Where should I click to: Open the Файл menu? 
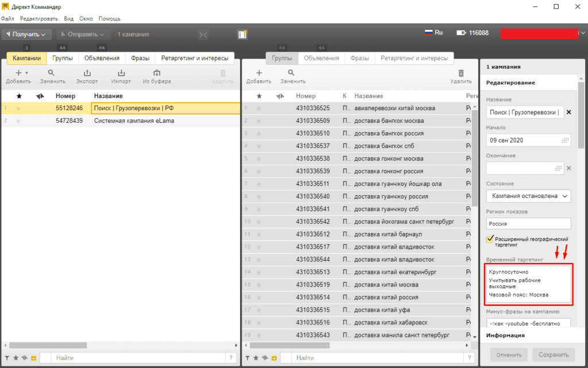click(x=7, y=19)
